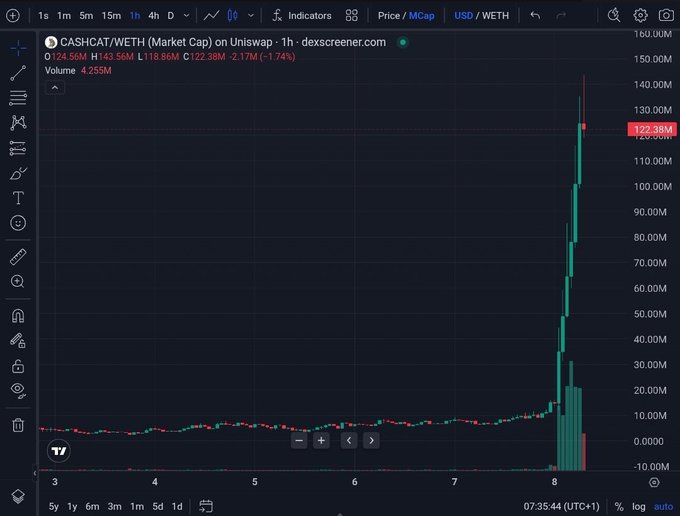This screenshot has height=516, width=680.
Task: Open the layout templates grid icon
Action: point(352,16)
